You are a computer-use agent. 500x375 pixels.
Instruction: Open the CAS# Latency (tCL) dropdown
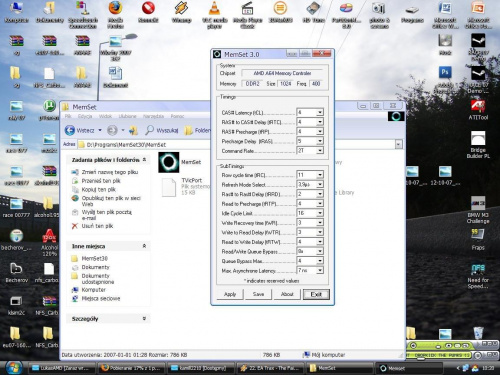click(x=320, y=112)
